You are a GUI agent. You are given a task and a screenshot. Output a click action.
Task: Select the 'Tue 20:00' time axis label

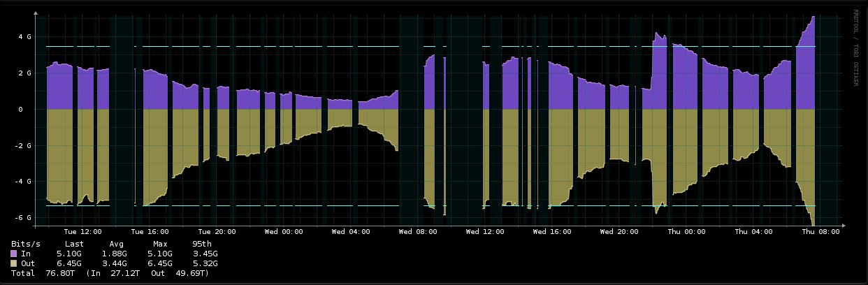[217, 231]
